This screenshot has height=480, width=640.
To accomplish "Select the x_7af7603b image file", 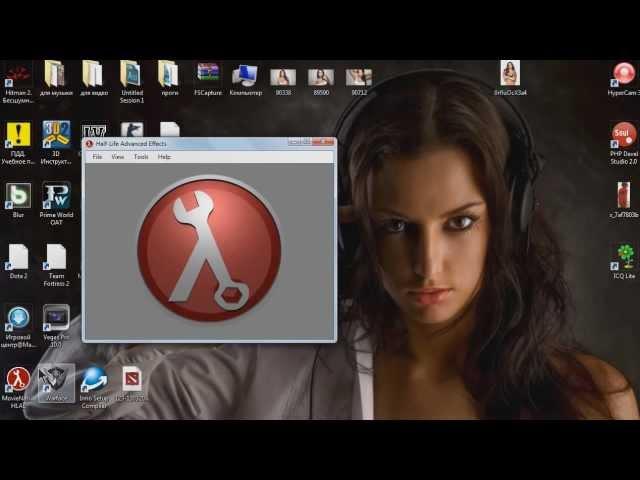I will 624,200.
